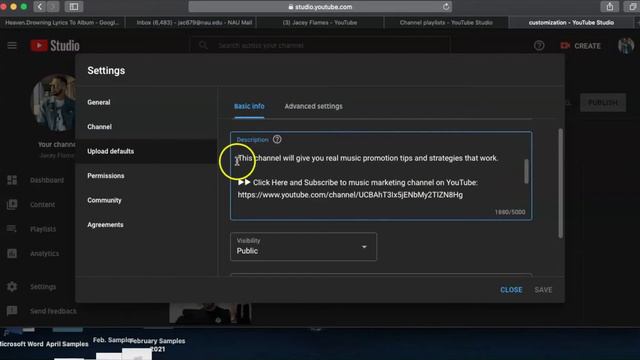This screenshot has height=360, width=640.
Task: Switch to Advanced settings tab
Action: click(313, 106)
